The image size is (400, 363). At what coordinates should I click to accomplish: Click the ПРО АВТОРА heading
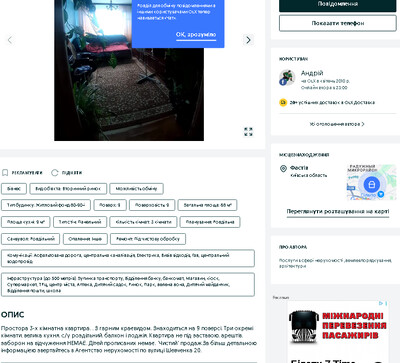pyautogui.click(x=293, y=247)
